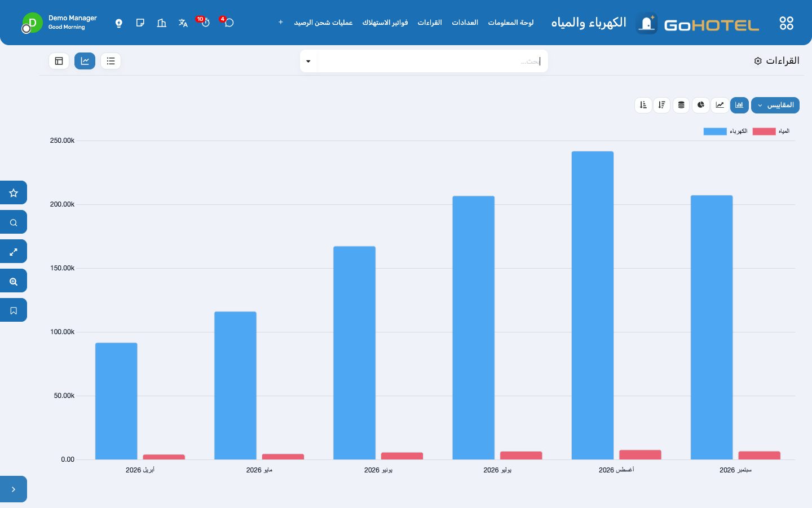Viewport: 812px width, 508px height.
Task: Click the language translation icon
Action: [x=183, y=23]
